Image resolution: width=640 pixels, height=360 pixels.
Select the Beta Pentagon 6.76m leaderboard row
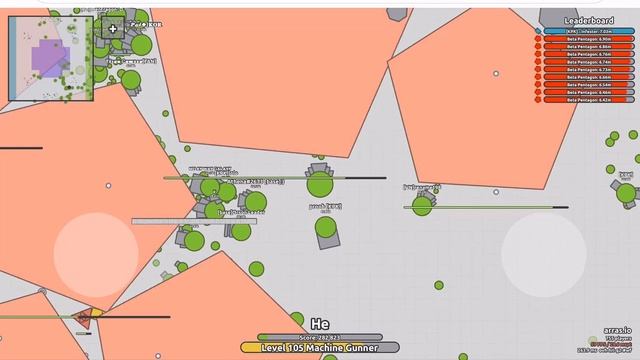click(589, 54)
